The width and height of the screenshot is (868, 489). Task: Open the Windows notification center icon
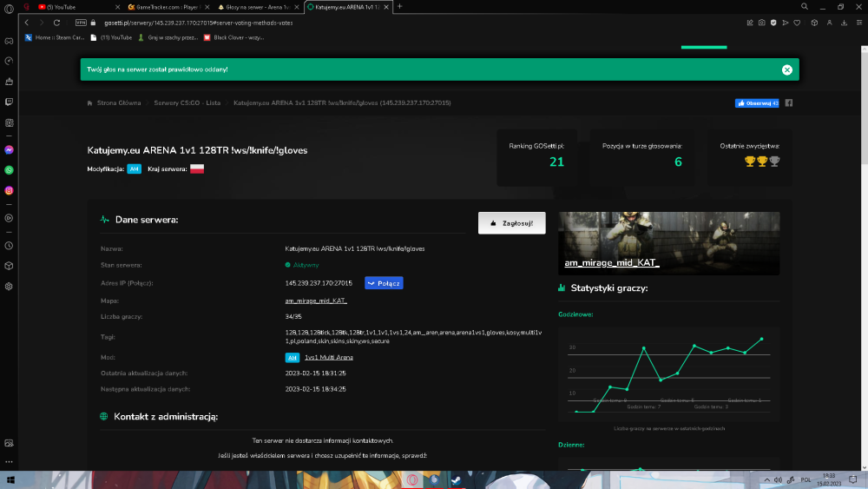pos(853,480)
